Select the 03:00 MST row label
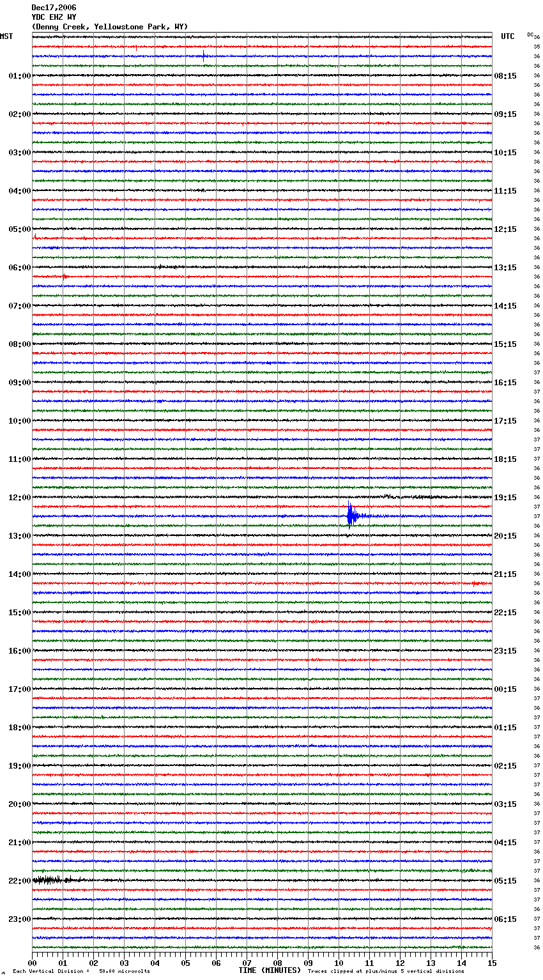 tap(19, 153)
